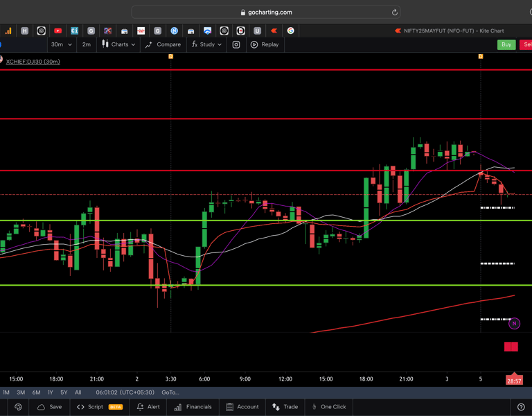Screen dimensions: 532x416
Task: Click the first orange D day marker
Action: [170, 56]
